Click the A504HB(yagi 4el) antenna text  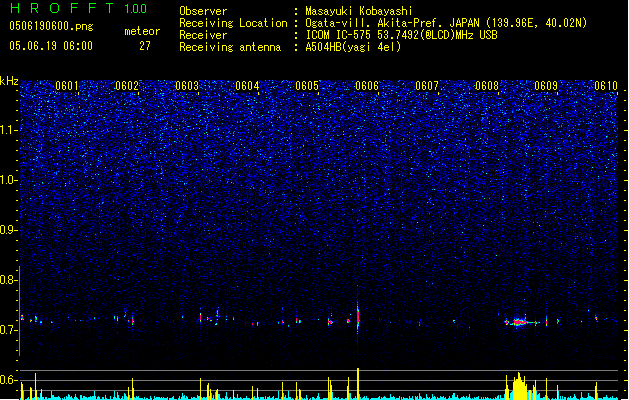coord(353,47)
